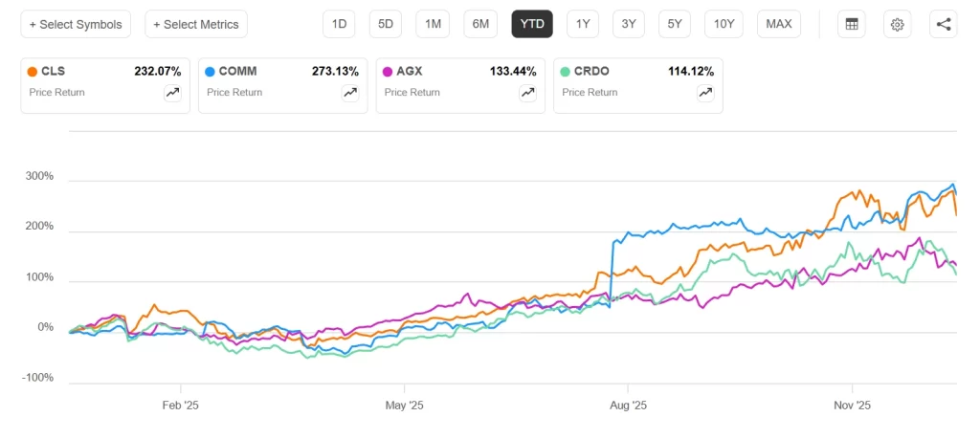Open chart settings gear icon

tap(897, 24)
